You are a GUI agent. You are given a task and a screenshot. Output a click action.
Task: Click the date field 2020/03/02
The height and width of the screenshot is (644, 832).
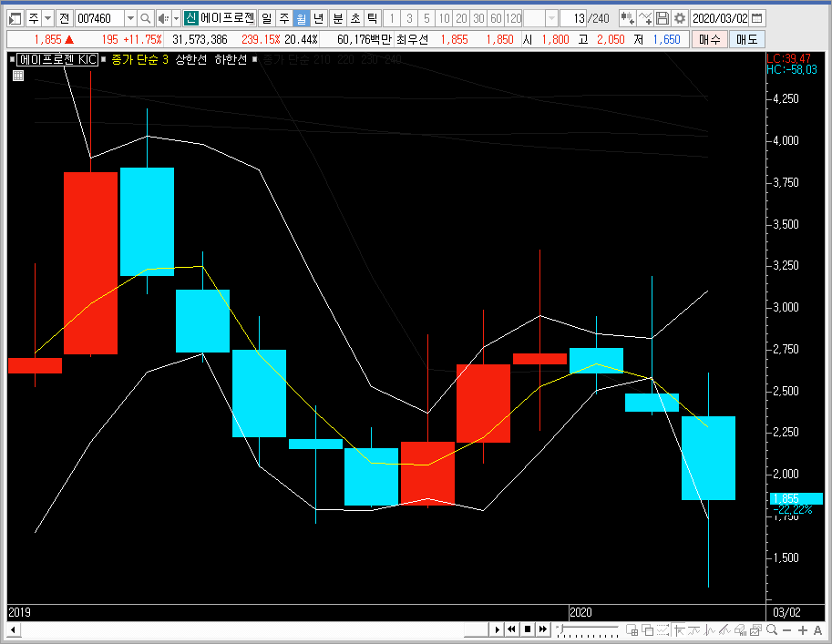tap(721, 19)
